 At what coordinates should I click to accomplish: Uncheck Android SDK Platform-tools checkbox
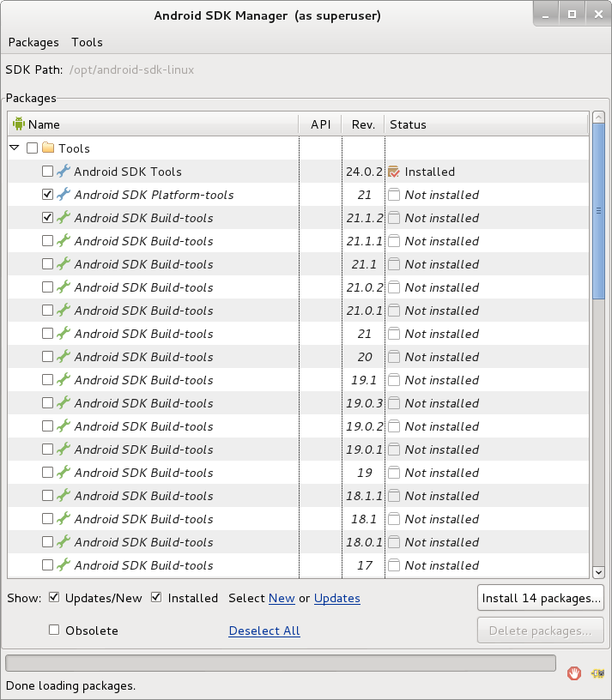click(47, 194)
